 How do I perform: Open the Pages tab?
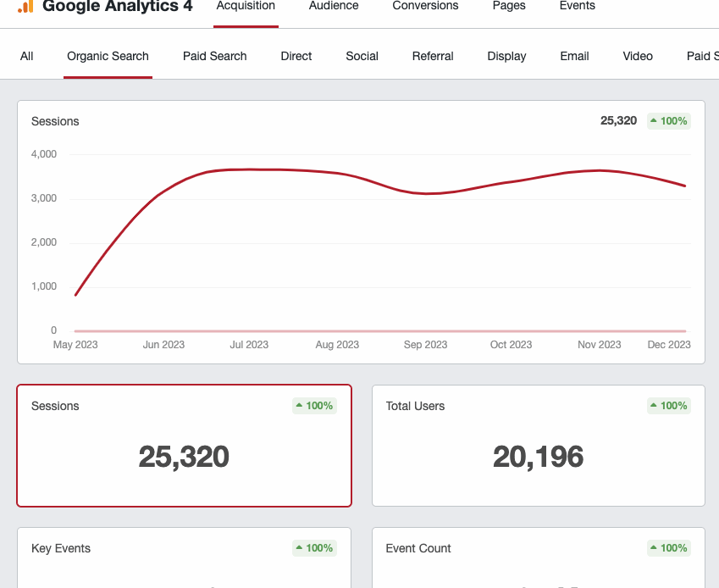coord(509,7)
